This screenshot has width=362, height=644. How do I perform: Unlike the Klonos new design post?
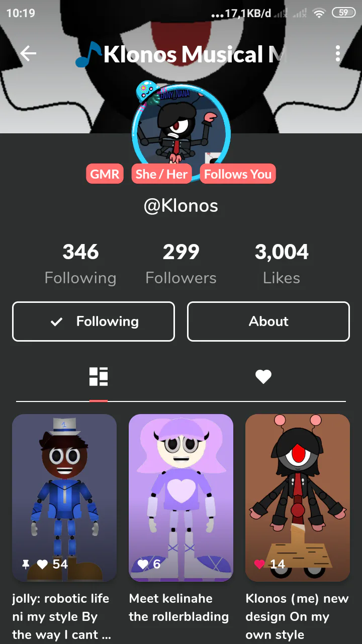[259, 565]
